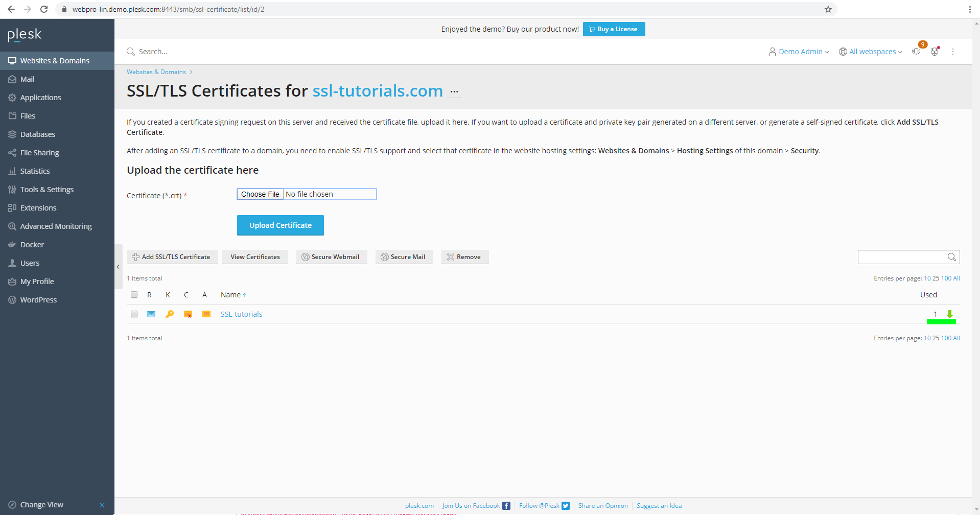Click the Tools & Settings icon
The image size is (980, 515).
[12, 190]
